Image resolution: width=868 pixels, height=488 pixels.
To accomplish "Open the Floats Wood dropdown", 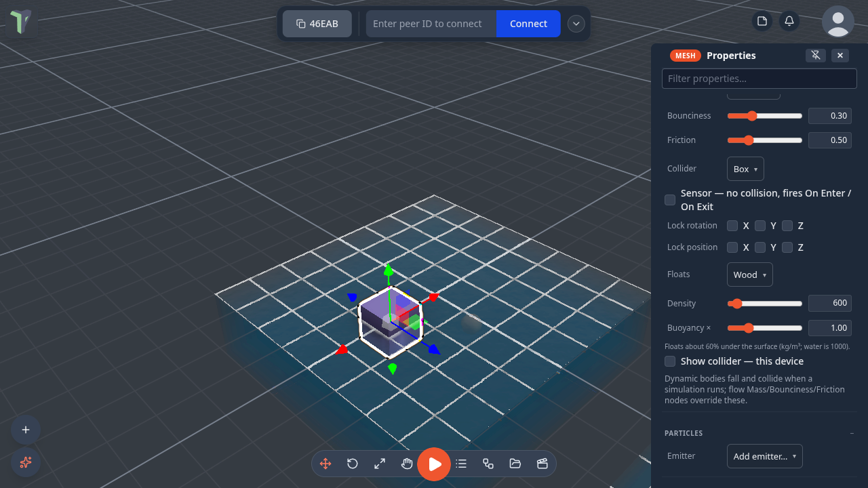I will (x=749, y=274).
